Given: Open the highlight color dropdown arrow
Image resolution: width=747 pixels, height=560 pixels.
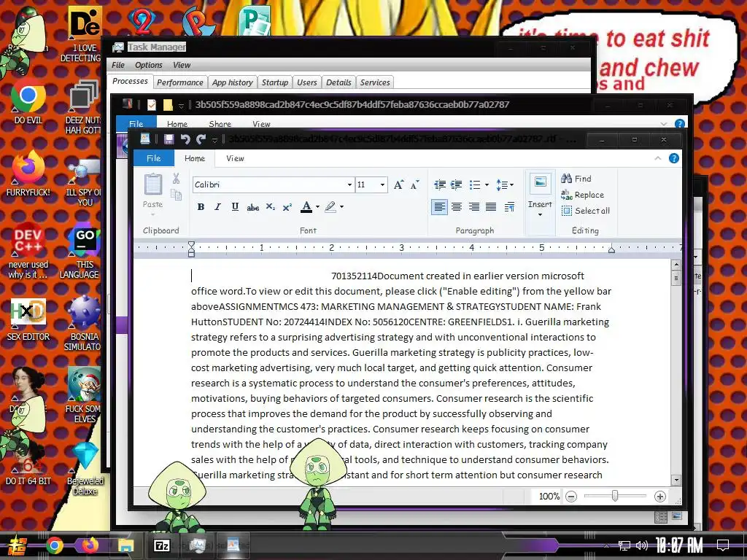Looking at the screenshot, I should coord(341,207).
